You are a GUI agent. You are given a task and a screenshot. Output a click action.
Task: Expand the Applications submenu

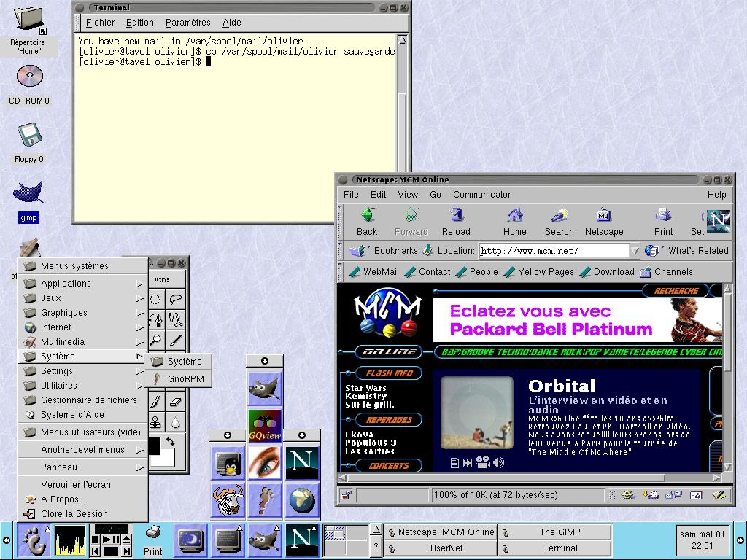[83, 284]
